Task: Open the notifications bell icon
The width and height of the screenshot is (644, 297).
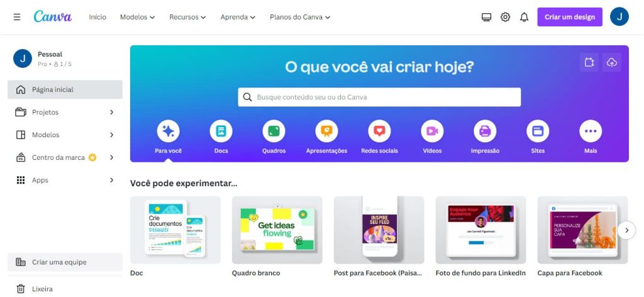Action: (524, 17)
